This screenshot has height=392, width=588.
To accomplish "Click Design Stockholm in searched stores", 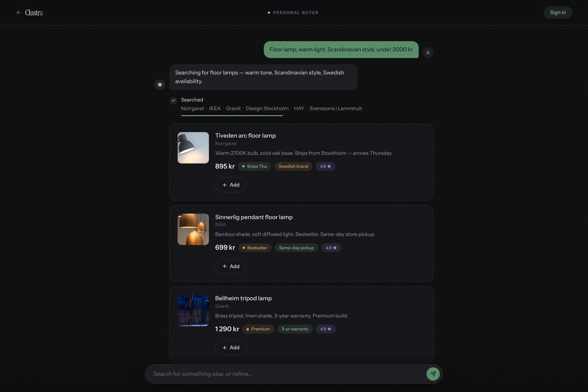I will click(267, 108).
